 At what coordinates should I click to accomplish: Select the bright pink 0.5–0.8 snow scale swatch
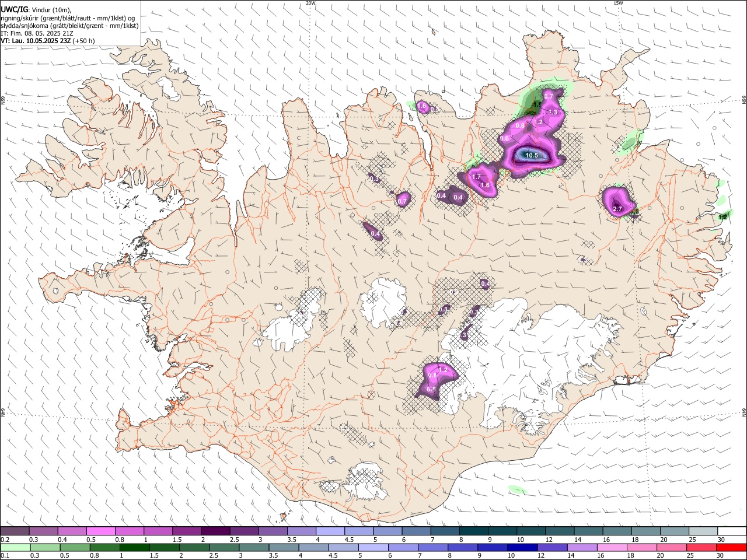pos(100,531)
